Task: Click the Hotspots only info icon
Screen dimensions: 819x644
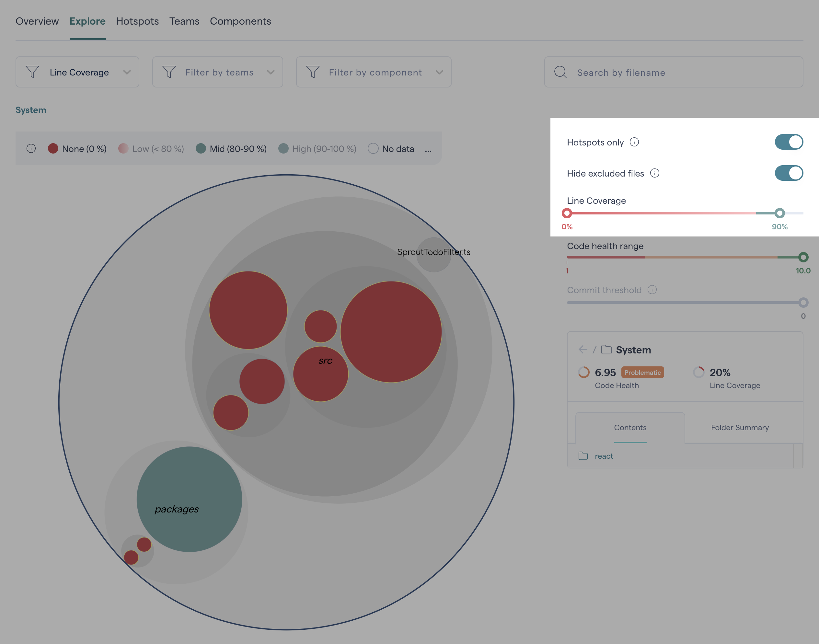Action: [x=634, y=142]
